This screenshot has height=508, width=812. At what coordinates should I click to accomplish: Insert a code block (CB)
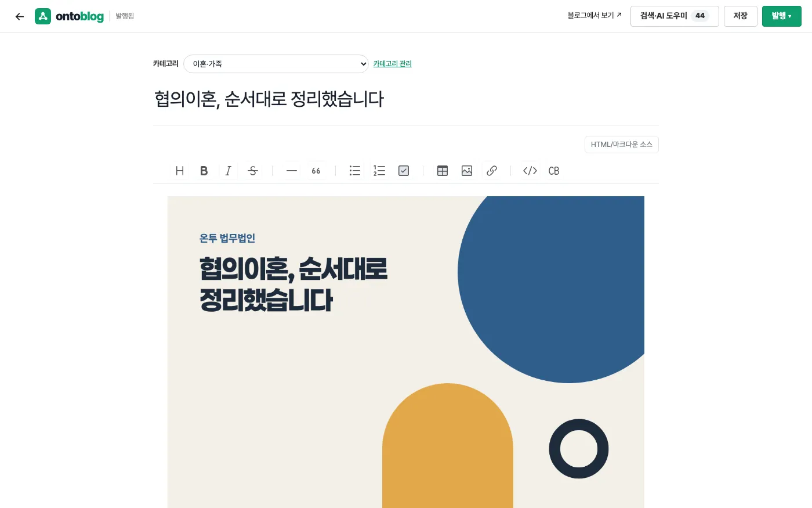tap(554, 171)
